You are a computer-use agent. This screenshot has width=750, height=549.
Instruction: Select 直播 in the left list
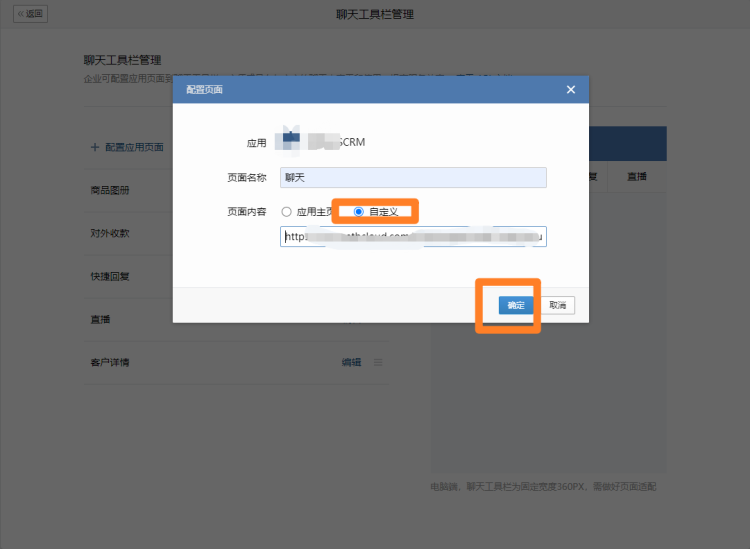100,319
